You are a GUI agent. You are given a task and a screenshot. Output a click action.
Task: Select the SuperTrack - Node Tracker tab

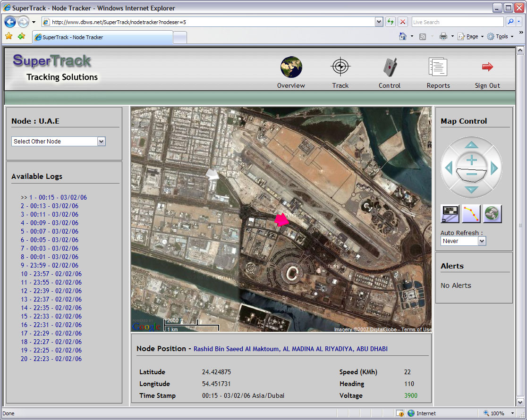coord(103,37)
